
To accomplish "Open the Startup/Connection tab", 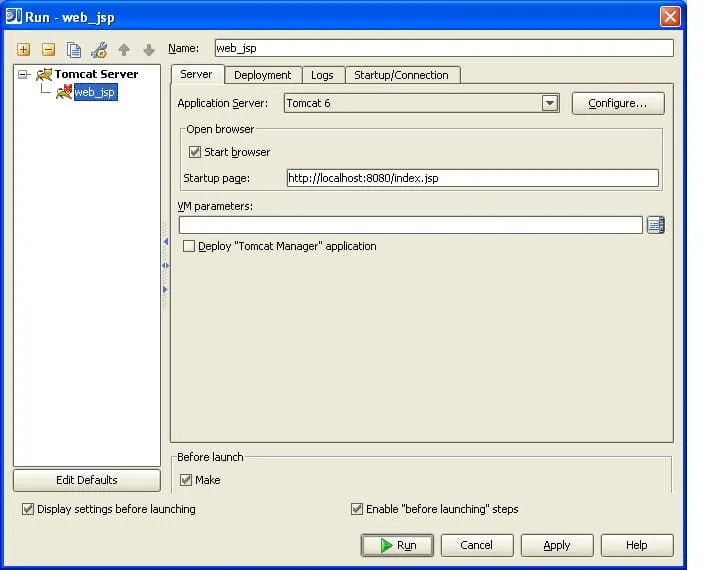I will pyautogui.click(x=403, y=75).
